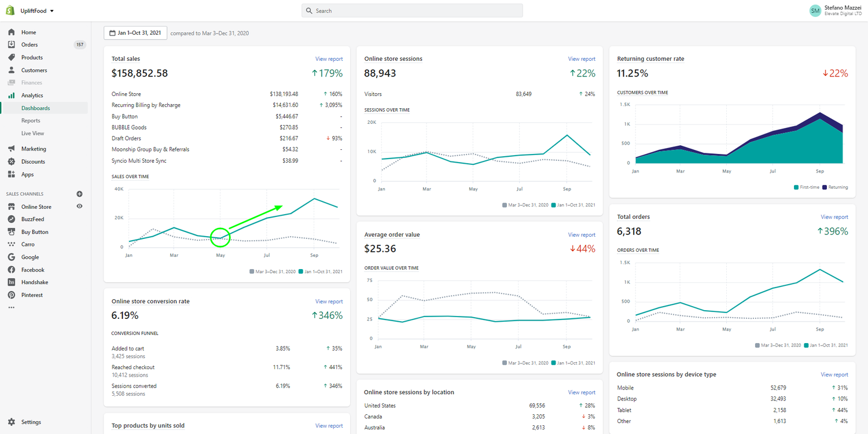Click the Discounts percent icon

(x=11, y=161)
